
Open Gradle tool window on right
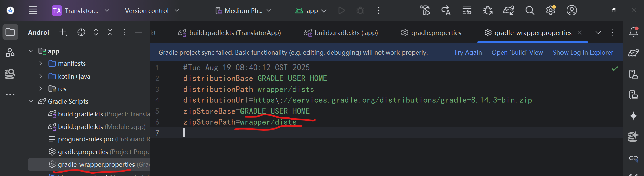[x=633, y=53]
